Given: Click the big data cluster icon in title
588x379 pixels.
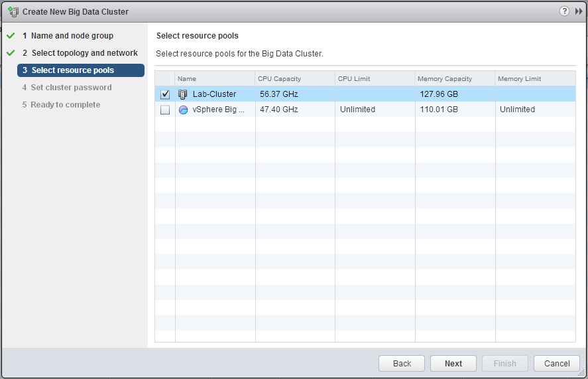Looking at the screenshot, I should (13, 12).
